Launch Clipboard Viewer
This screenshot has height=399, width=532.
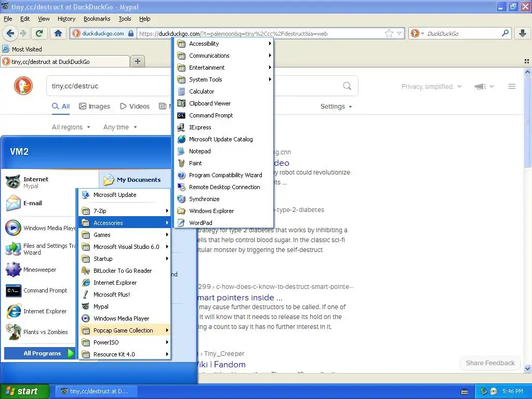(224, 103)
